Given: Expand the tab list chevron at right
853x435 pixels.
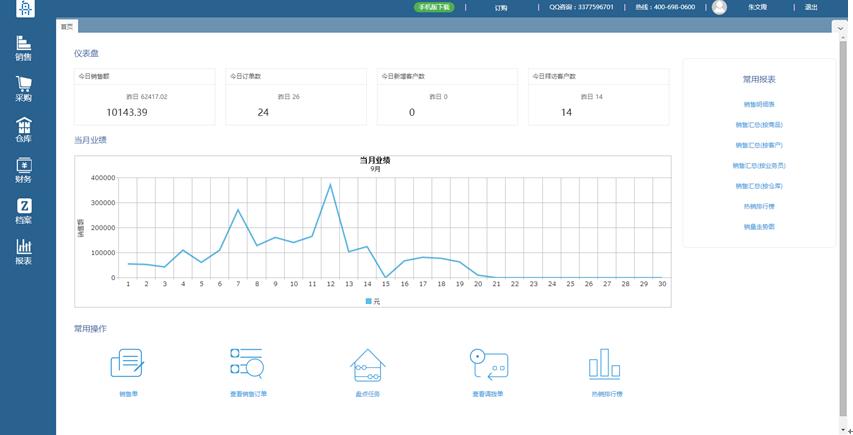Looking at the screenshot, I should coord(842,27).
